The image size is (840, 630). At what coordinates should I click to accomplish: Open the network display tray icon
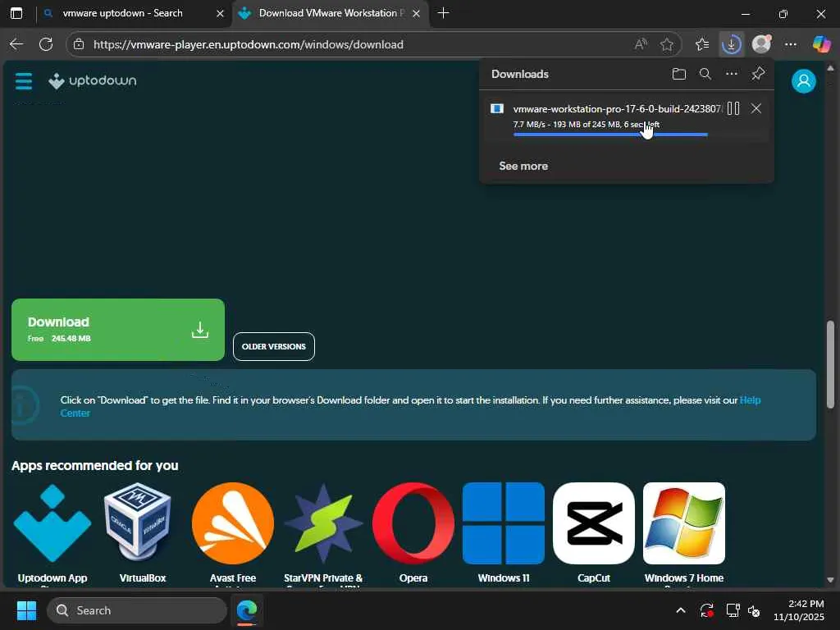(x=733, y=610)
